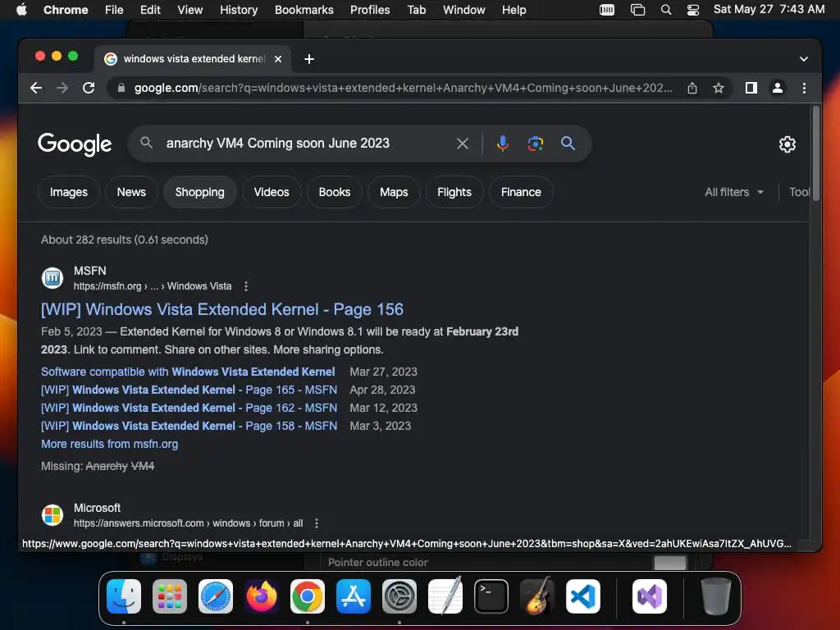Open Control Center in menu bar
This screenshot has width=840, height=630.
click(x=693, y=10)
